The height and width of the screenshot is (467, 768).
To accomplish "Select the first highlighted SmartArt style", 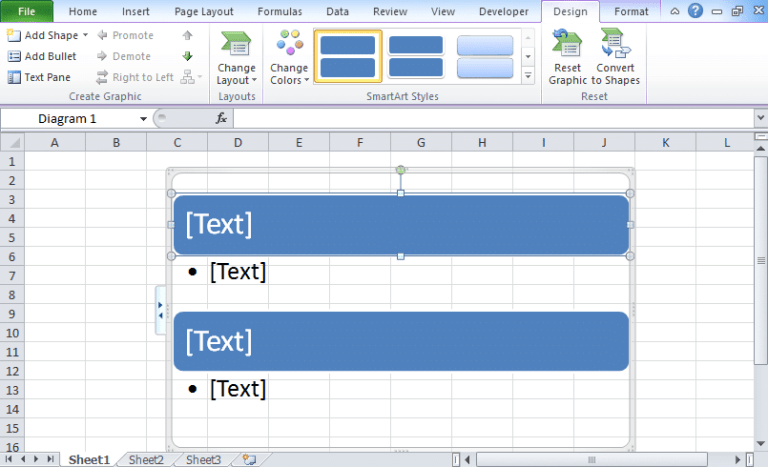I will (348, 56).
